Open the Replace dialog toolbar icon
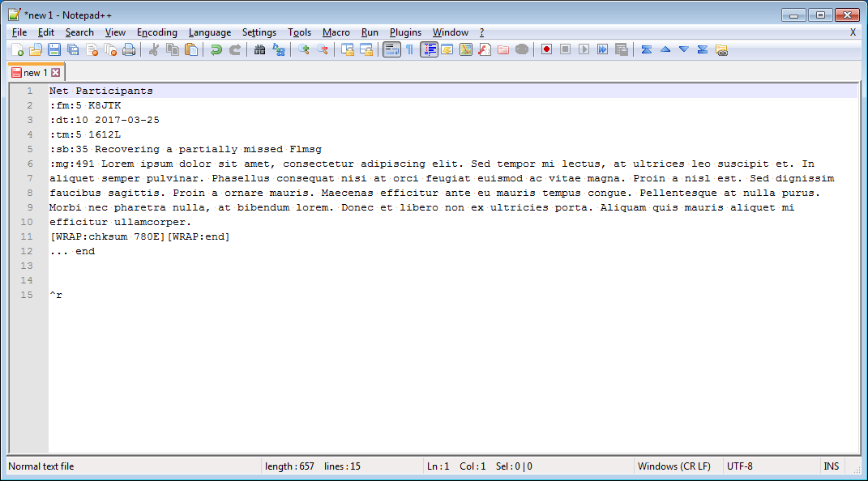Screen dimensions: 868x481 coord(279,49)
